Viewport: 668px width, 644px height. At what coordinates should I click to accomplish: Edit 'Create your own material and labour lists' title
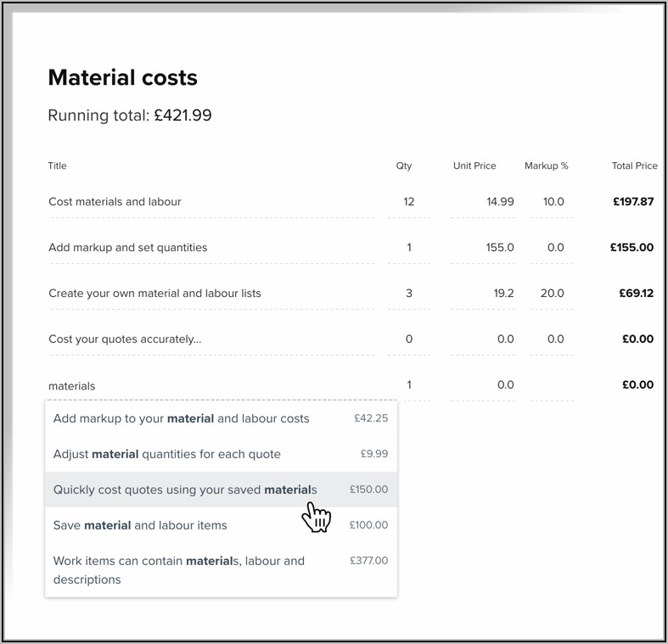click(x=211, y=294)
